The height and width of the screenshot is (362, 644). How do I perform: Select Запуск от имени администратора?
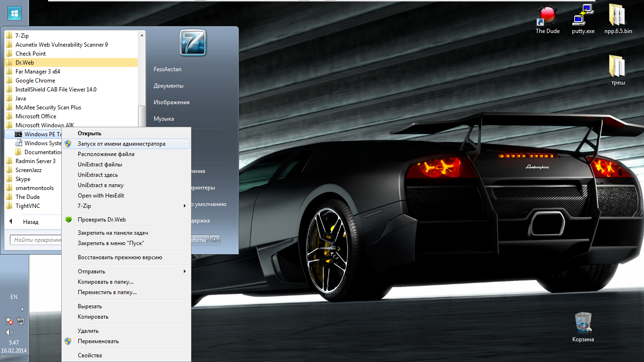(x=126, y=144)
